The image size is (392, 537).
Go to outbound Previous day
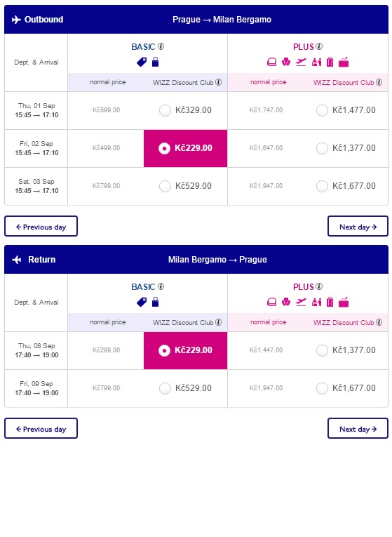41,226
